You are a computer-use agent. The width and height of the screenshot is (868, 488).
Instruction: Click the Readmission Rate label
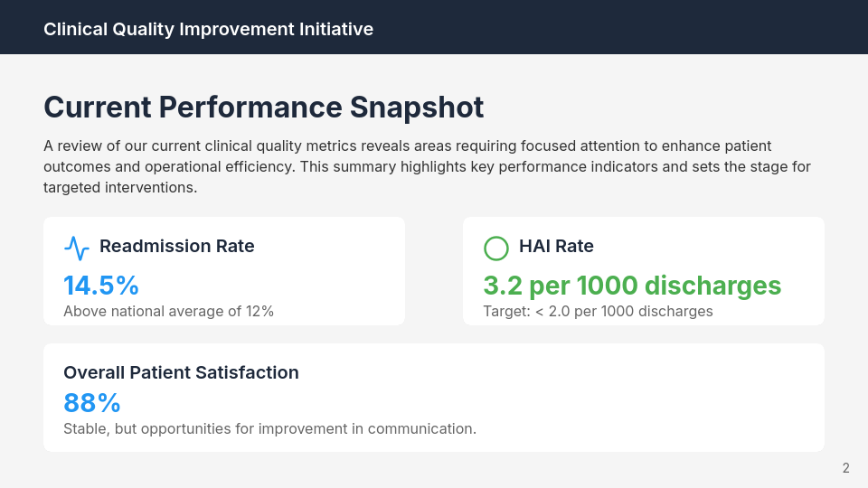pos(177,246)
